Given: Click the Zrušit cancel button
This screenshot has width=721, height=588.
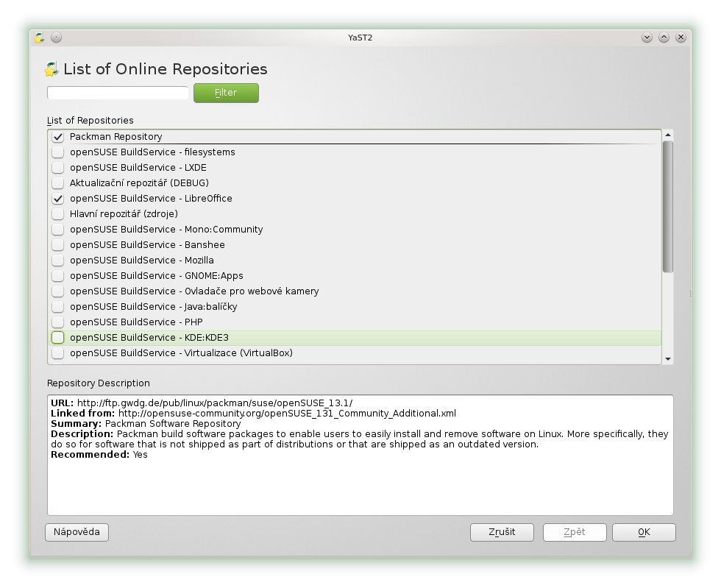Looking at the screenshot, I should coord(502,532).
